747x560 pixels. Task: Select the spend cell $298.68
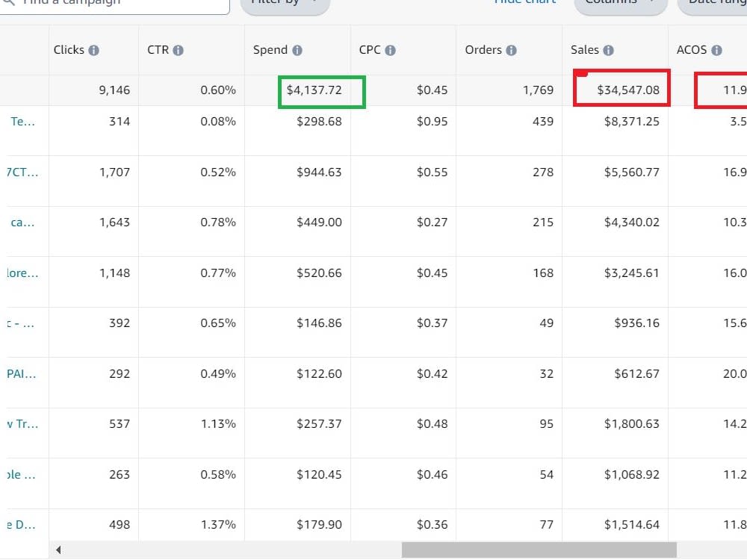[319, 122]
